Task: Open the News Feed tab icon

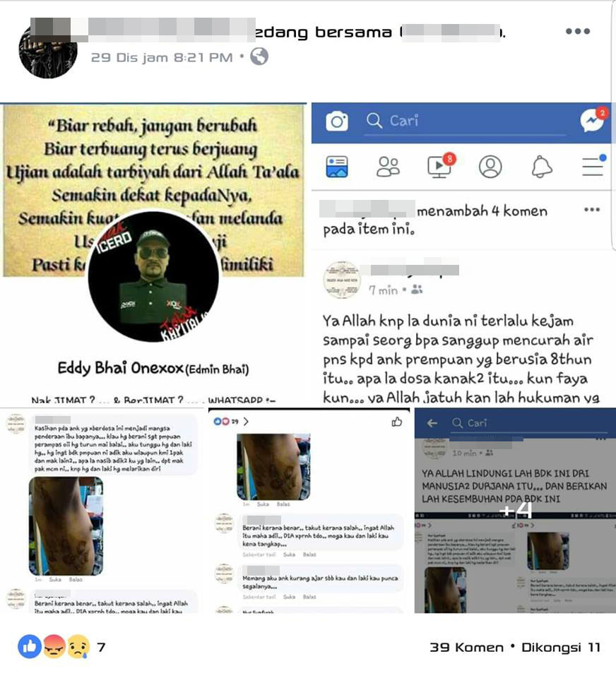Action: tap(337, 167)
